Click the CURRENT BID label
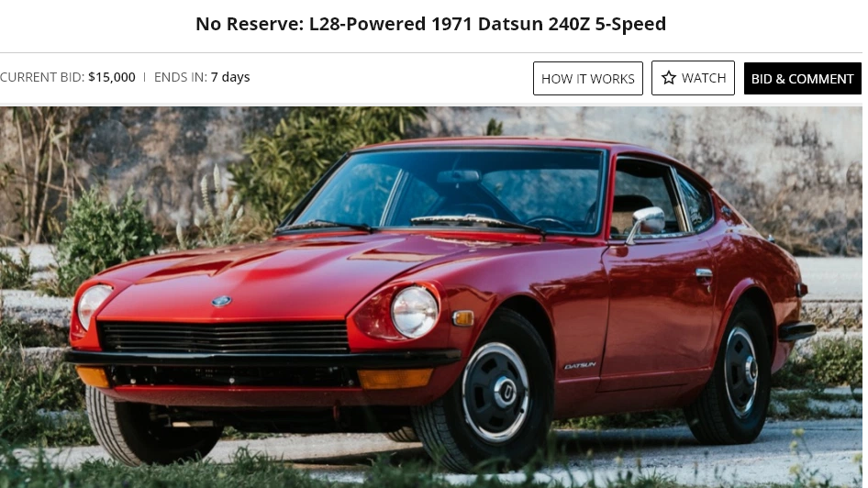 coord(42,77)
